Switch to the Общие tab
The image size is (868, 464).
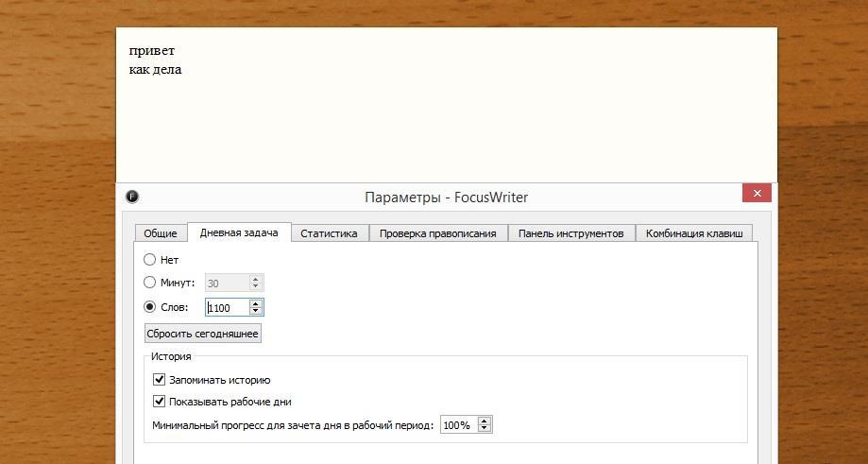click(x=161, y=233)
